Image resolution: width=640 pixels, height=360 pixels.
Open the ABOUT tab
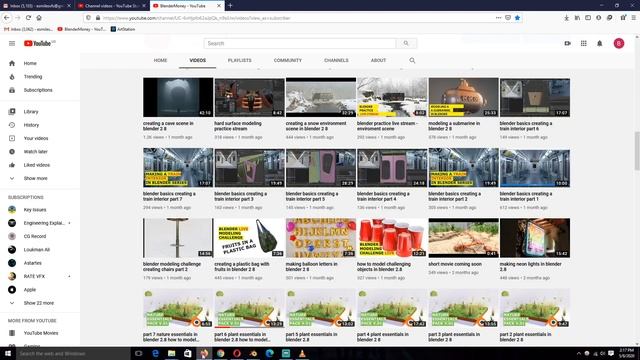click(x=378, y=60)
